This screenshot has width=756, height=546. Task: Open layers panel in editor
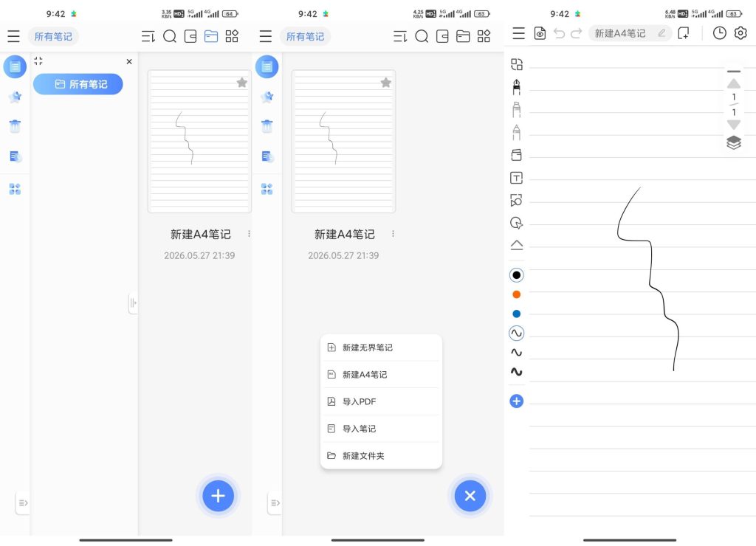pyautogui.click(x=734, y=142)
